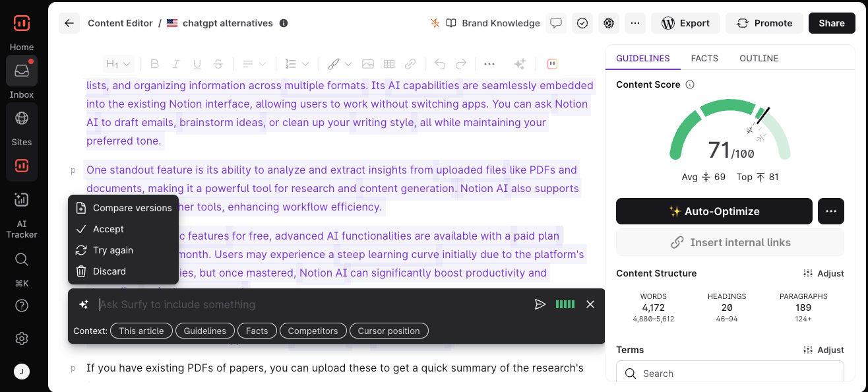Select 'Accept' in the AI suggestion menu
The height and width of the screenshot is (392, 868).
click(x=108, y=229)
